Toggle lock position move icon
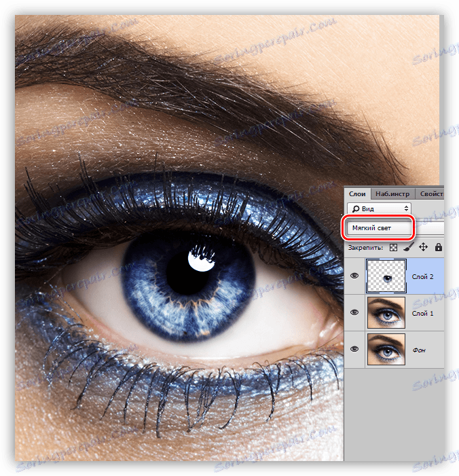The width and height of the screenshot is (459, 476). [x=423, y=247]
